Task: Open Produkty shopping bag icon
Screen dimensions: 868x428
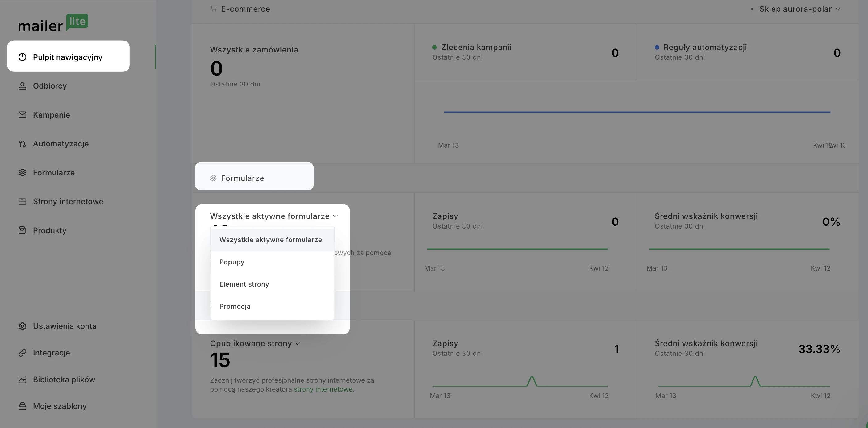Action: [x=22, y=230]
